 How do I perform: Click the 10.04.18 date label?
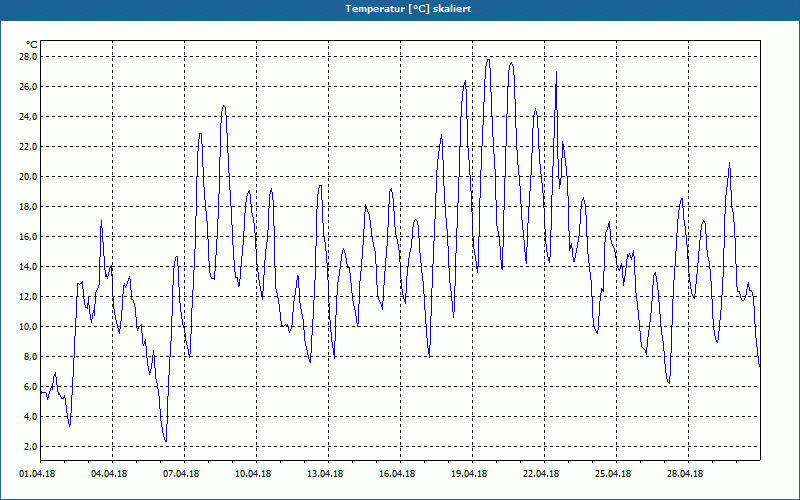pos(253,474)
